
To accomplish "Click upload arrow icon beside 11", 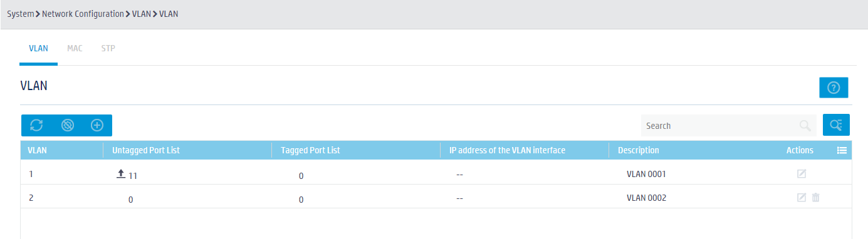I will [122, 174].
